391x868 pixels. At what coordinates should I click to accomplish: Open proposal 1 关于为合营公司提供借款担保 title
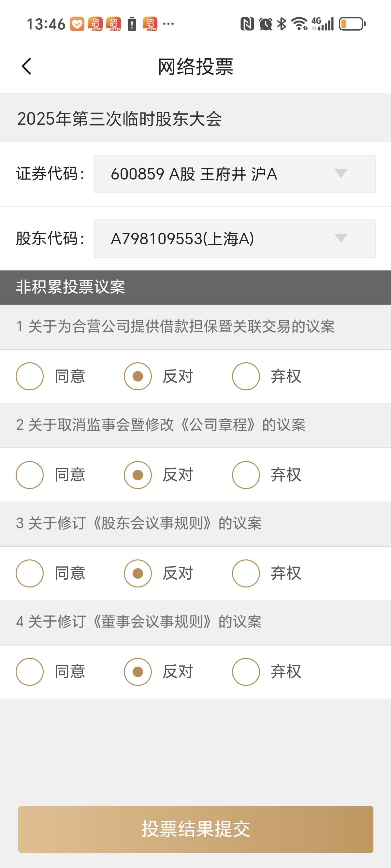(175, 326)
